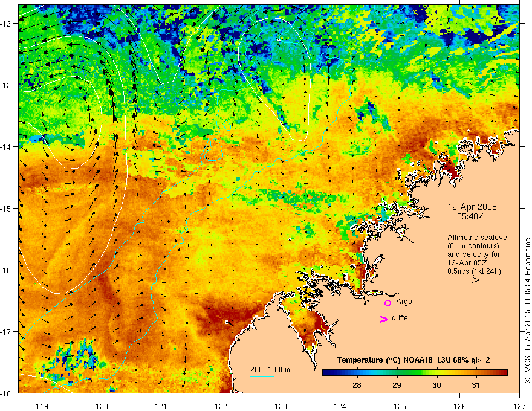Screen dimensions: 532x411
Task: Click the longitude axis label 123
Action: tap(281, 406)
